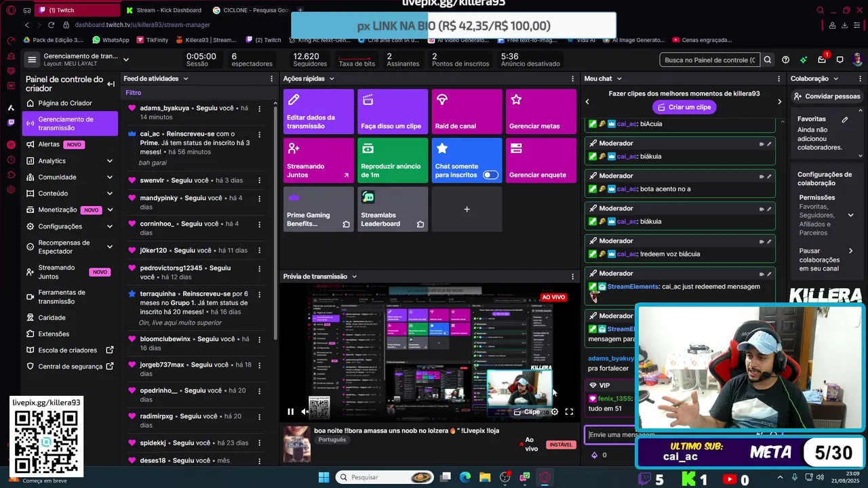Screen dimensions: 868x488
Task: Pause the stream preview player
Action: [290, 411]
